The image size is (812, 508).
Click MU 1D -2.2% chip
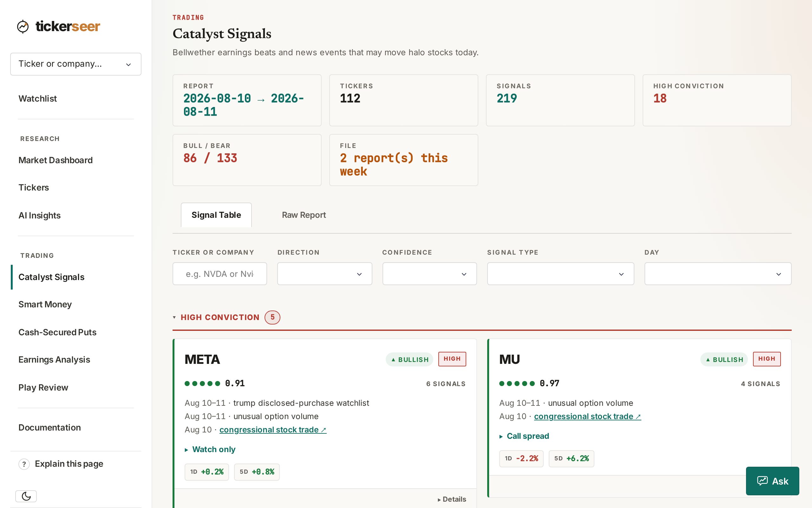(521, 458)
